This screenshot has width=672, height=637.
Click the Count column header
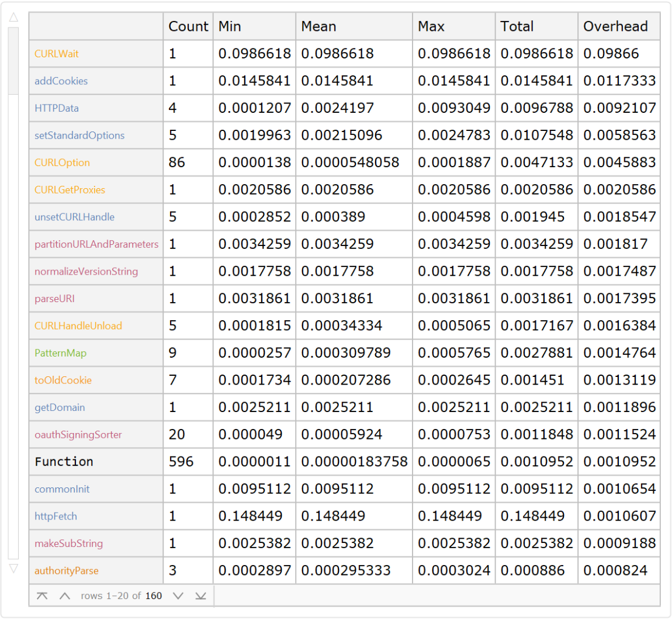point(188,26)
